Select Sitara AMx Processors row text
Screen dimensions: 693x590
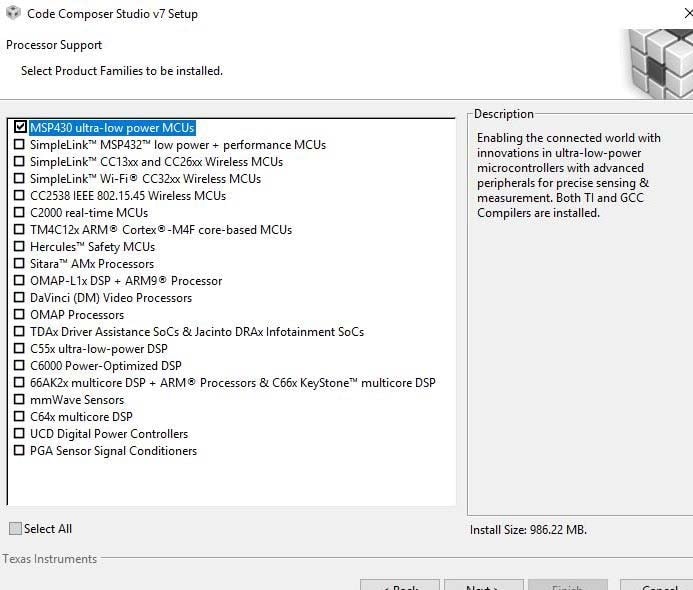coord(92,264)
